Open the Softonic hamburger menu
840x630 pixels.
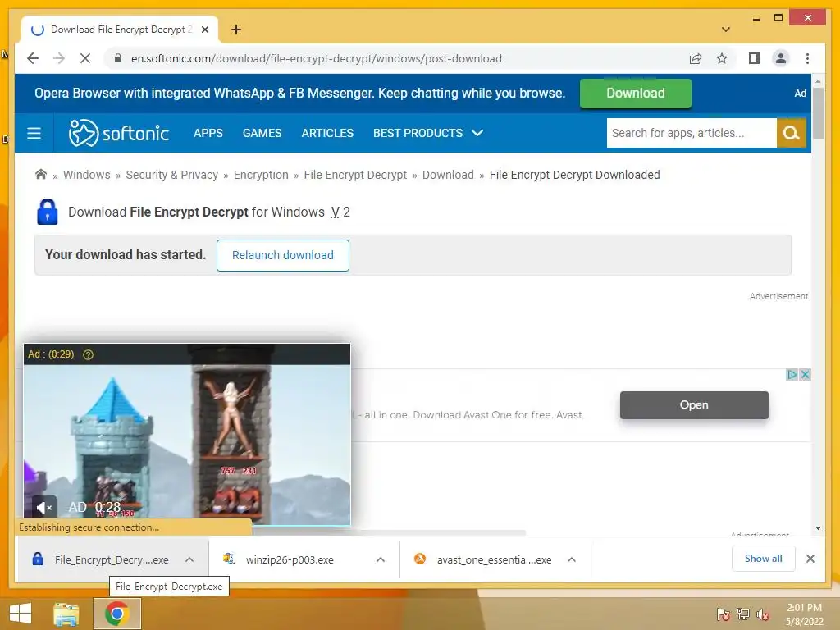click(34, 133)
